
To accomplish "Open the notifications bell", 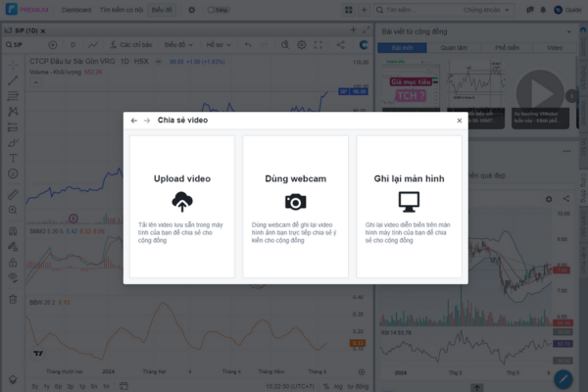I will pyautogui.click(x=543, y=10).
